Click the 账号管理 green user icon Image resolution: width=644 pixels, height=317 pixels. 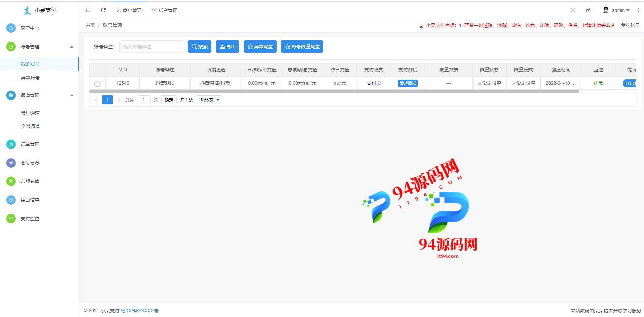[11, 47]
